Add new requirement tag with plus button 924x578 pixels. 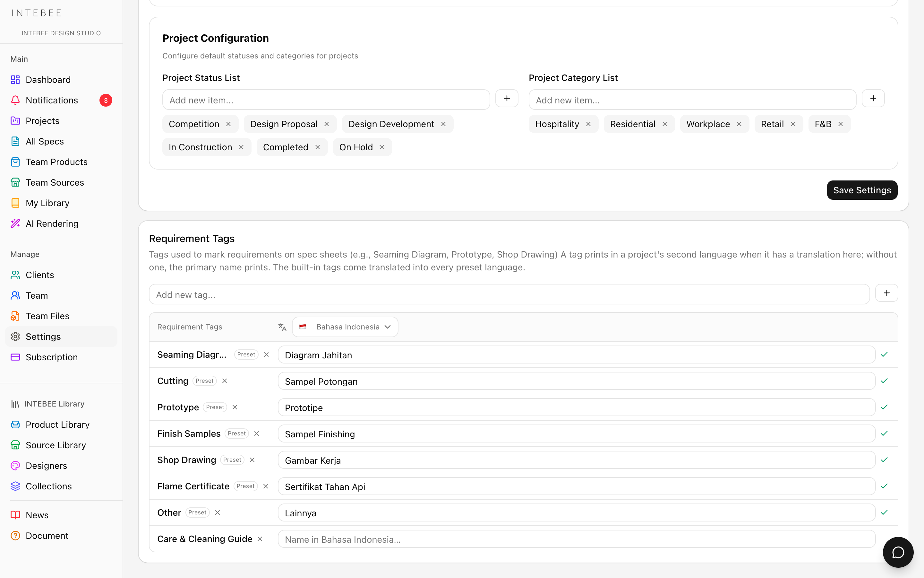(886, 293)
